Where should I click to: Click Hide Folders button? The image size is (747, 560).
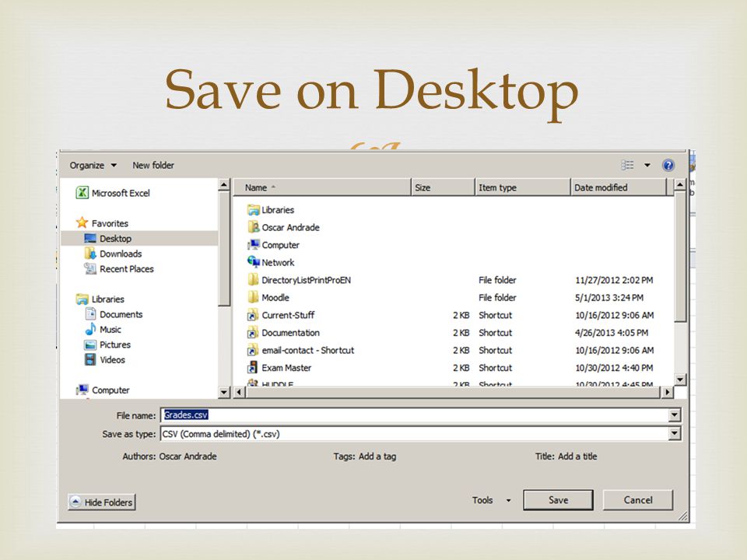coord(102,502)
